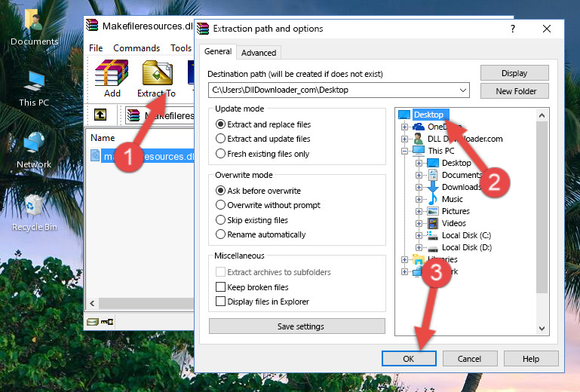Click the Music note icon in folder tree
The image size is (580, 392).
433,199
